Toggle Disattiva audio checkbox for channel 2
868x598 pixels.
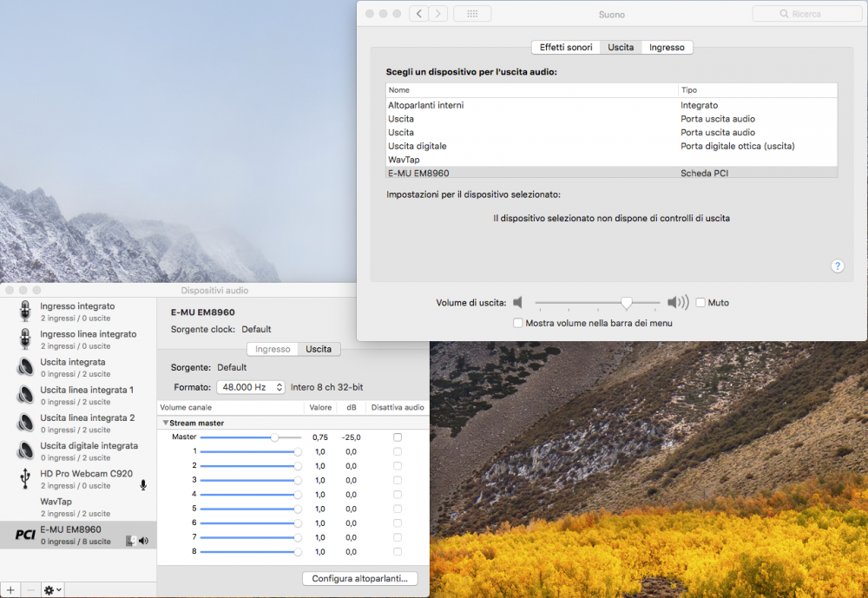[x=398, y=466]
